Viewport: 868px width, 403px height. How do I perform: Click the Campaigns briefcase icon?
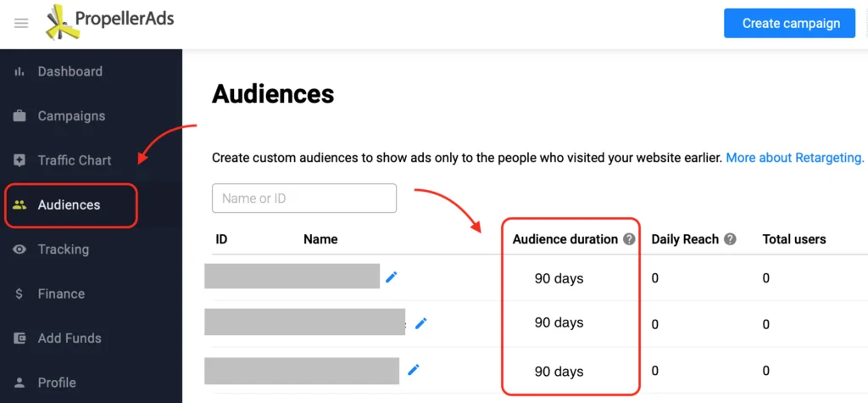tap(19, 116)
